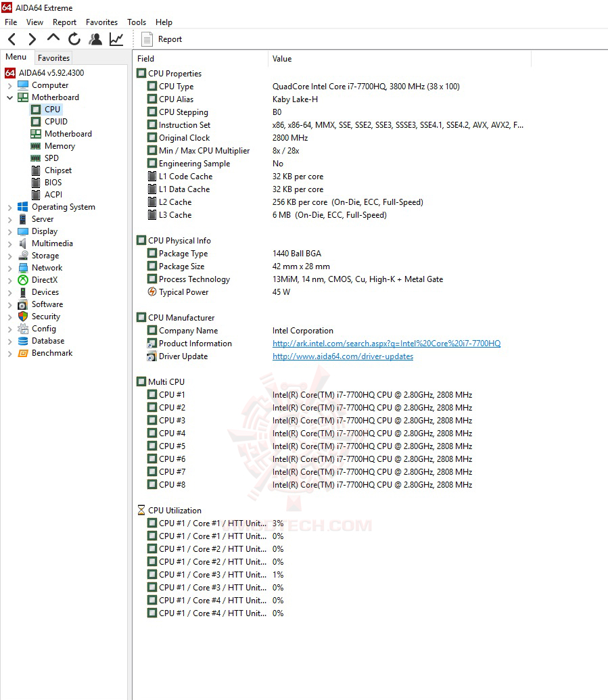This screenshot has width=608, height=700.
Task: Select the Multimedia speaker icon
Action: 22,243
